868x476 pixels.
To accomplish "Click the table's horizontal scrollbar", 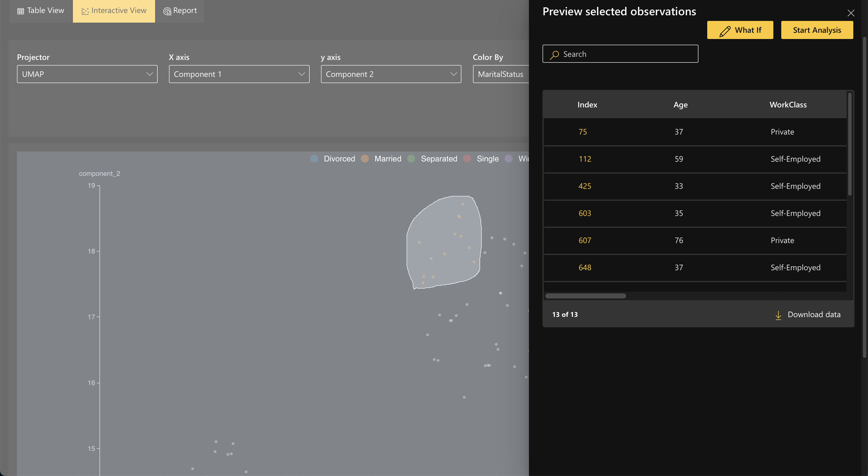I will (585, 296).
